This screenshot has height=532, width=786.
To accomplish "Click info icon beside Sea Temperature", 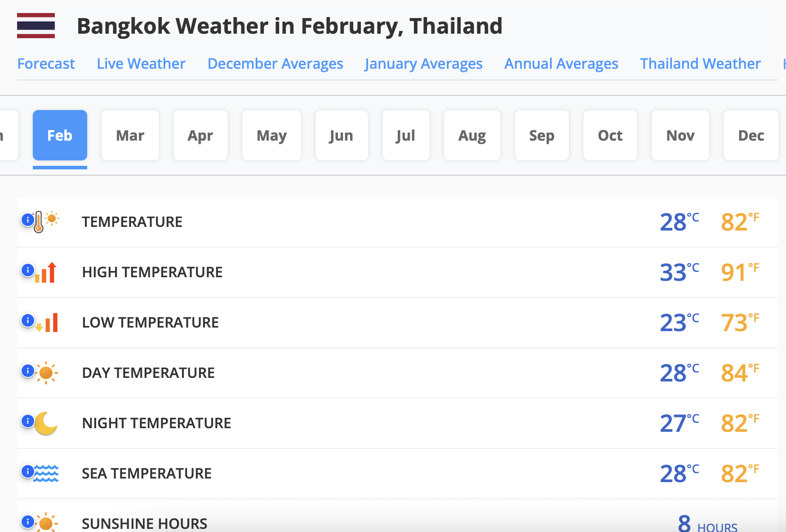I will click(x=28, y=471).
